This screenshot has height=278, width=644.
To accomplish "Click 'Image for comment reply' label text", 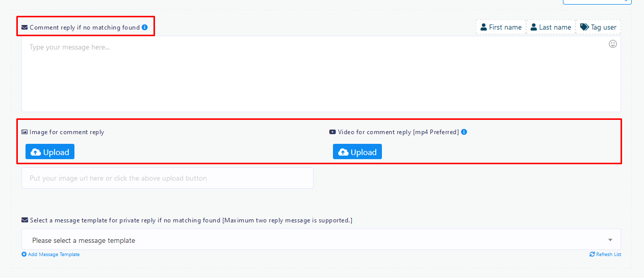I will coord(67,132).
